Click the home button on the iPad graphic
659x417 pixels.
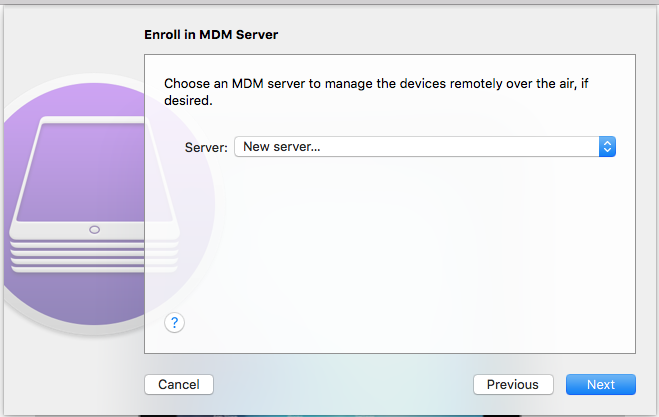[94, 230]
